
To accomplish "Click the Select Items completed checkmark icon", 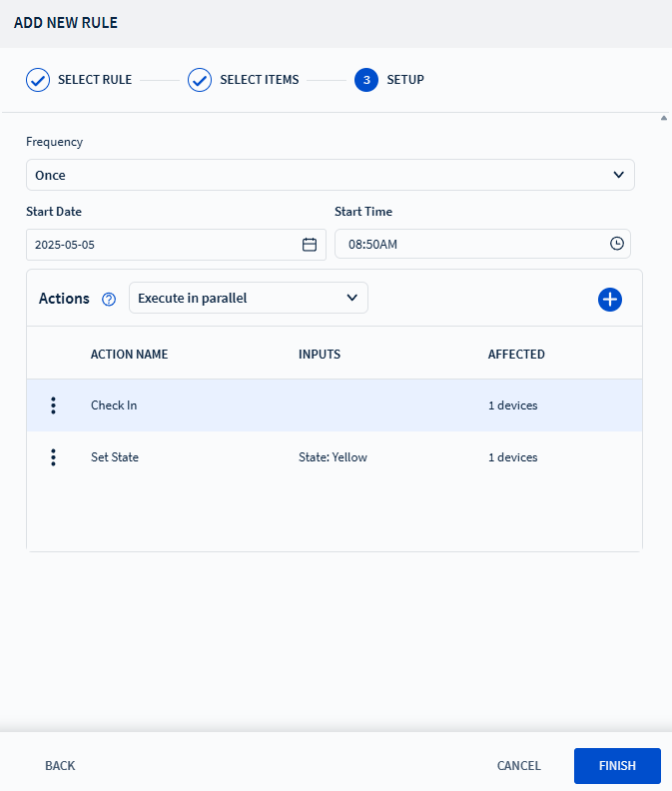I will pos(200,80).
